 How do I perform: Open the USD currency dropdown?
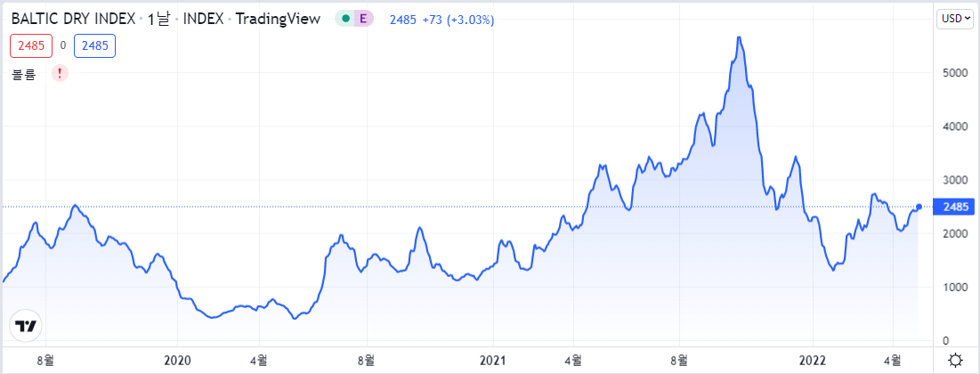coord(955,19)
